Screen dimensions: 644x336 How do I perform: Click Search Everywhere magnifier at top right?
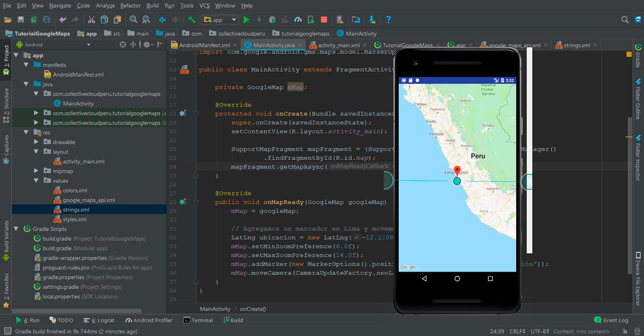(x=625, y=20)
